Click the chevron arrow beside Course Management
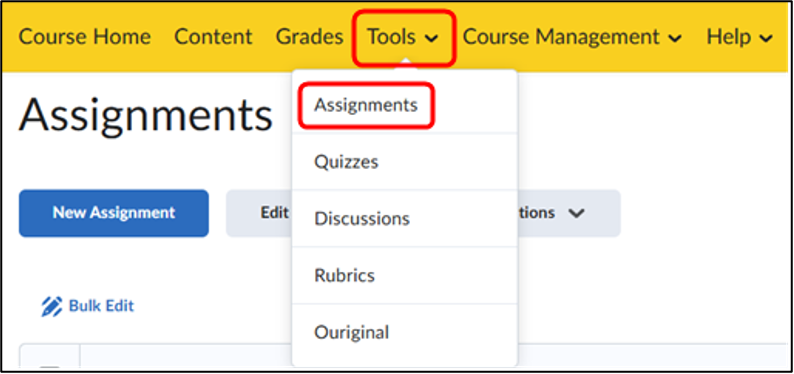This screenshot has width=794, height=374. click(x=675, y=38)
